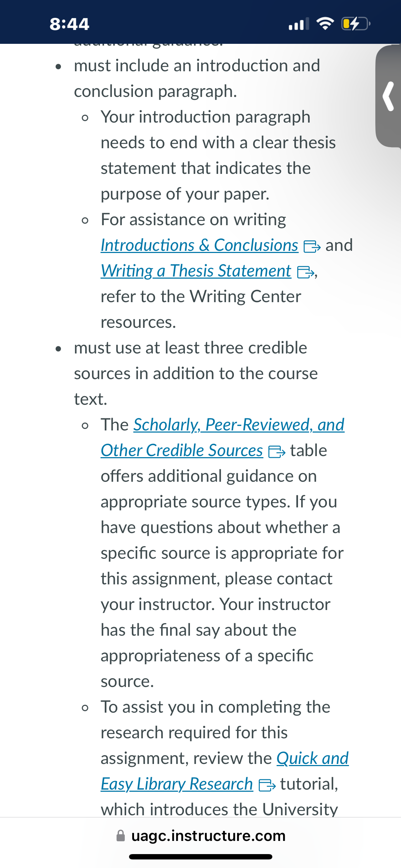
Task: Open the Introductions & Conclusions link
Action: pos(199,246)
